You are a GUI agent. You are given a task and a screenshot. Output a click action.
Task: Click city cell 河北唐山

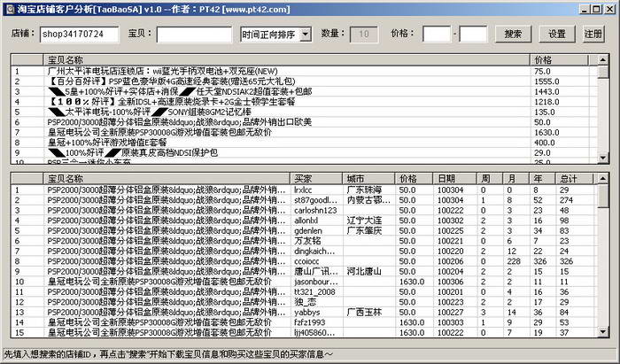[x=364, y=272]
